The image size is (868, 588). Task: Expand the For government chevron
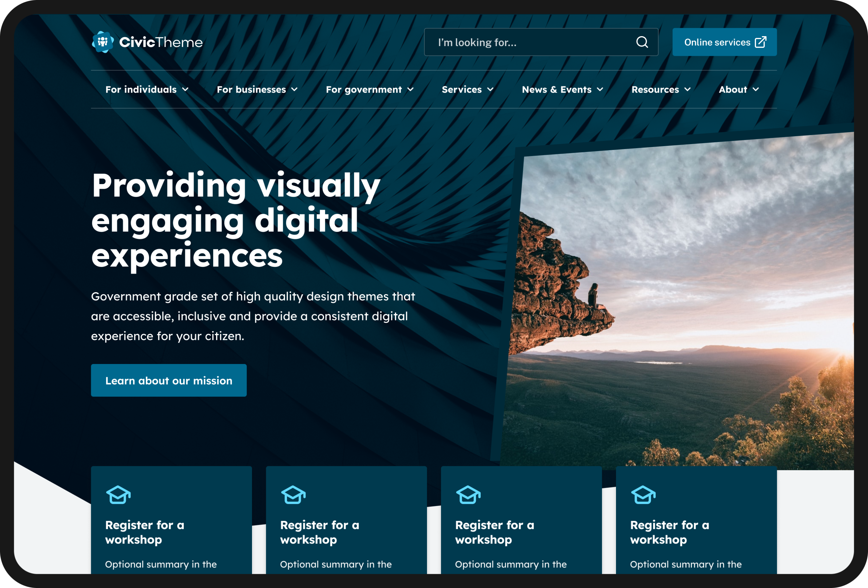(x=410, y=90)
